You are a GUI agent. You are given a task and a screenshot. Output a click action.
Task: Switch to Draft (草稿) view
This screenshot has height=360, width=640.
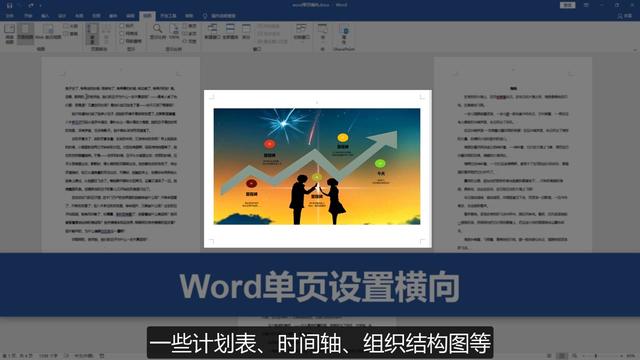tap(71, 34)
